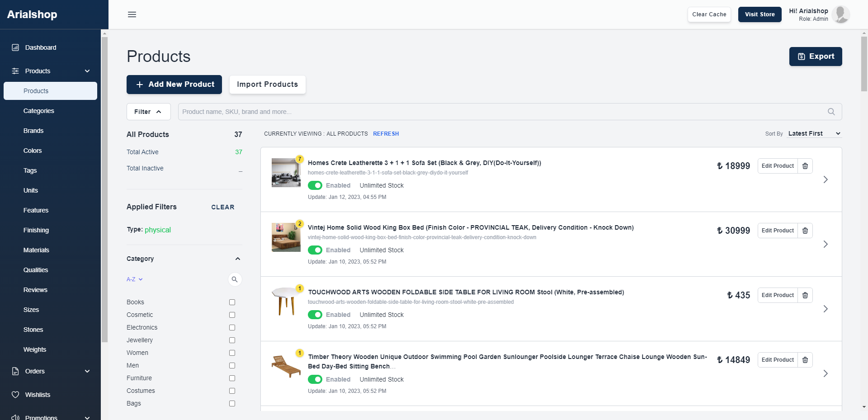Click the Export button

click(816, 57)
